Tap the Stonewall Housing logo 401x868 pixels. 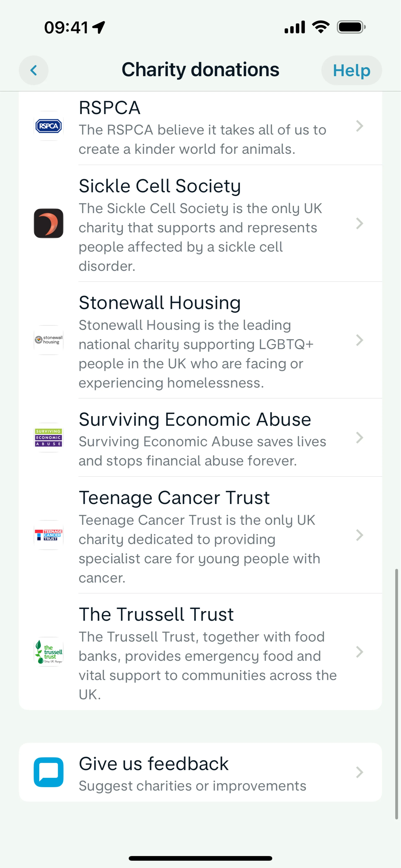click(49, 340)
